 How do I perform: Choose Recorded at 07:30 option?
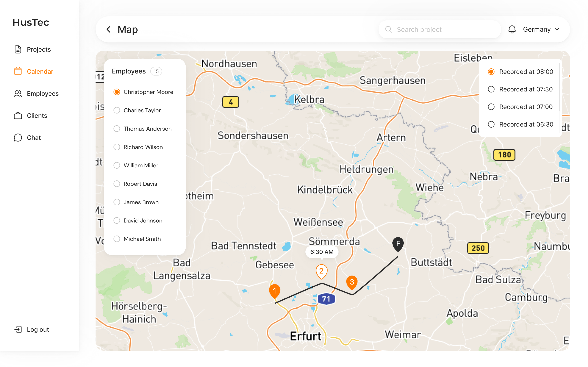point(491,89)
